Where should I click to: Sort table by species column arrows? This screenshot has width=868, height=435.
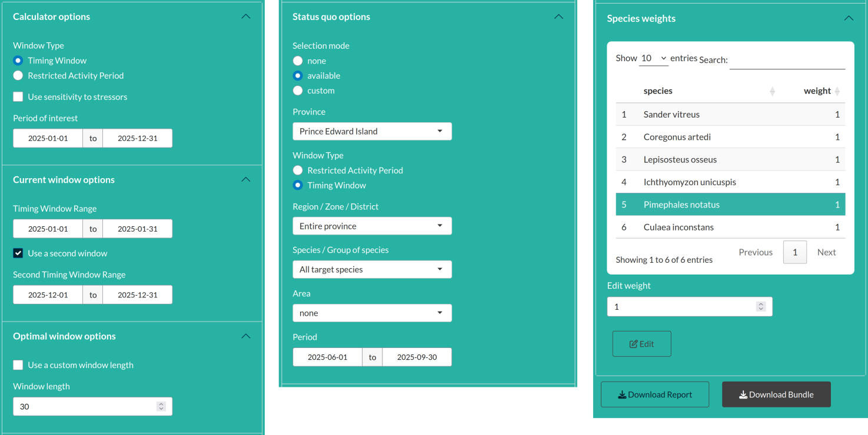click(773, 91)
